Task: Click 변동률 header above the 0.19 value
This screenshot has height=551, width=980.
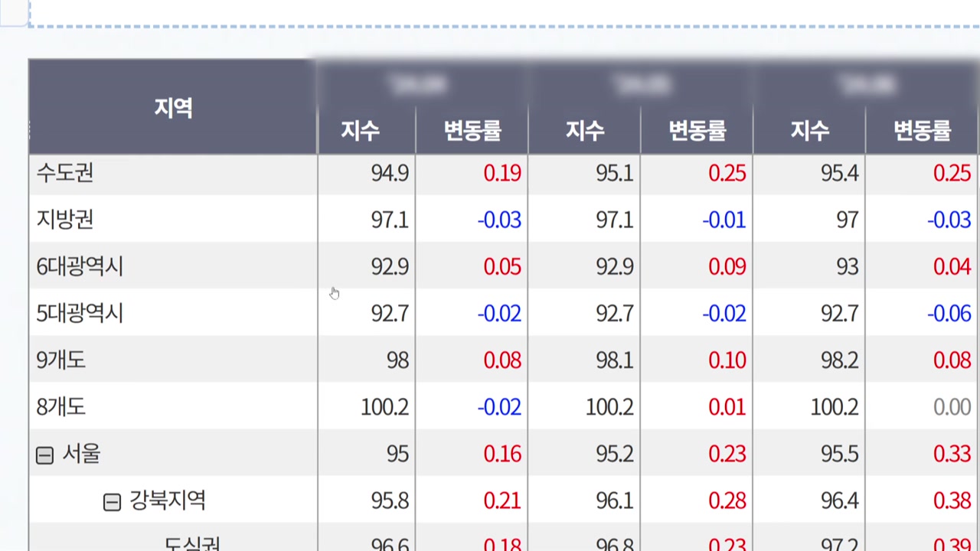Action: [x=472, y=131]
